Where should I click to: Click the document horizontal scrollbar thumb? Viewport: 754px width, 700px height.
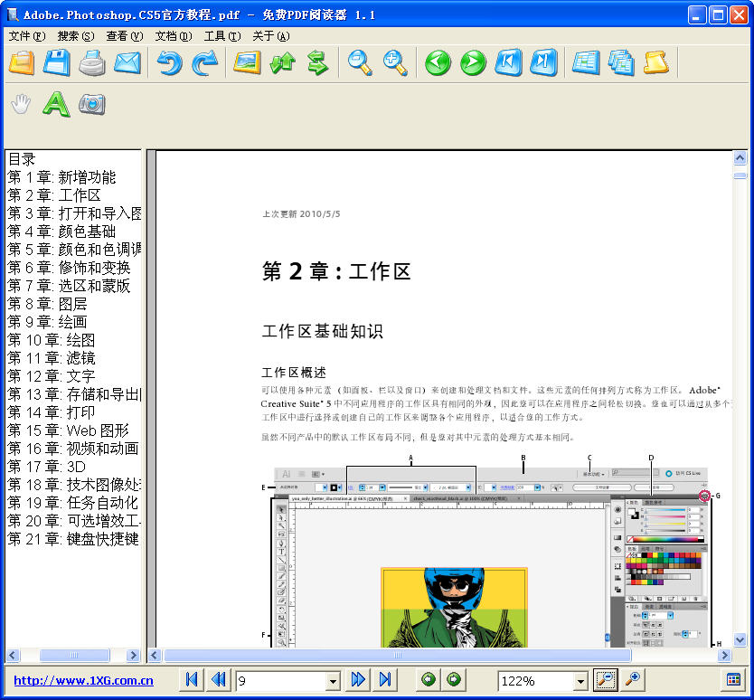397,656
